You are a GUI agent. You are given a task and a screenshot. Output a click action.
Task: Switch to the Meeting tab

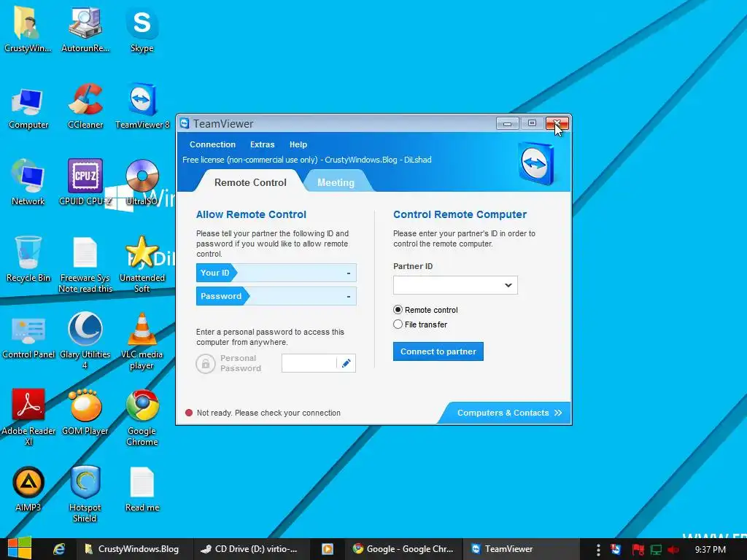pos(336,182)
